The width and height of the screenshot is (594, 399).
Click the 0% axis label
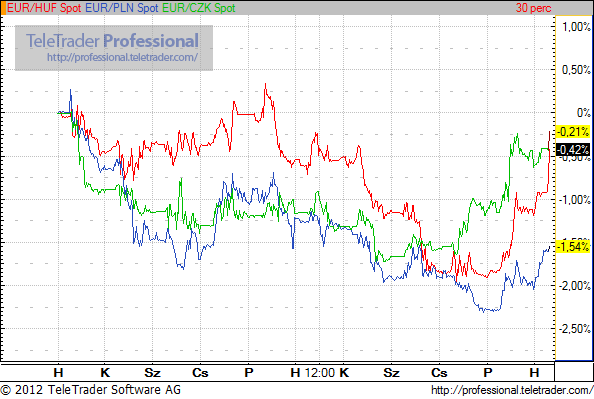click(583, 113)
